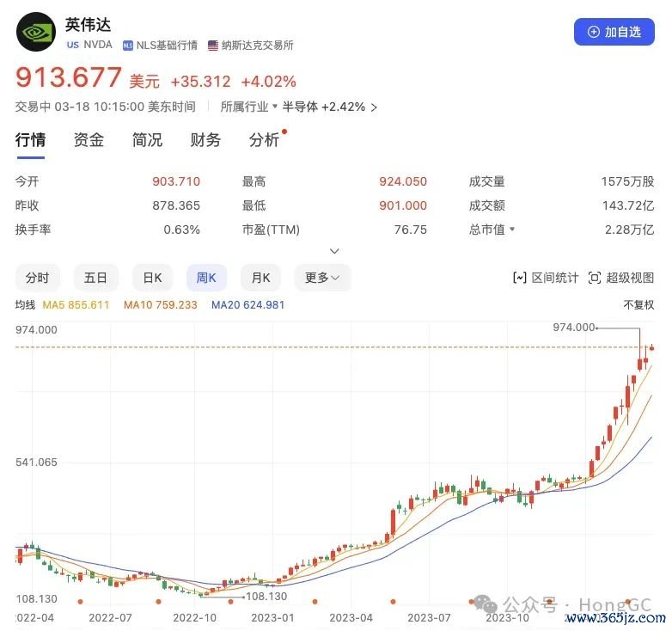Switch to the 简况 tab
This screenshot has width=672, height=631.
[147, 140]
